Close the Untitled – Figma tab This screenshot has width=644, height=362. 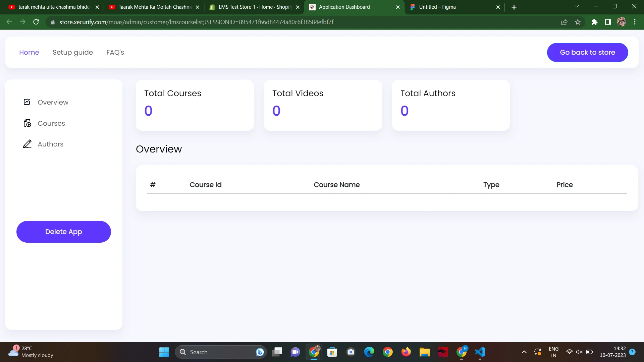[498, 7]
